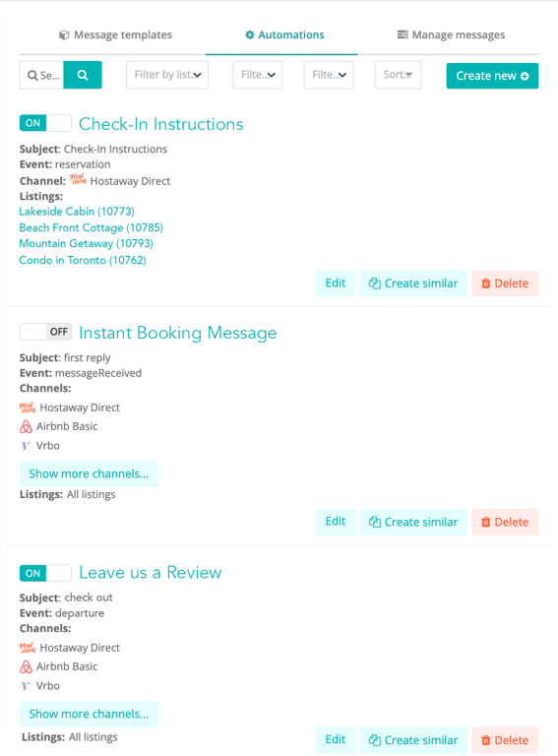Delete the Instant Booking Message automation
Viewport: 558px width, 756px height.
click(505, 522)
